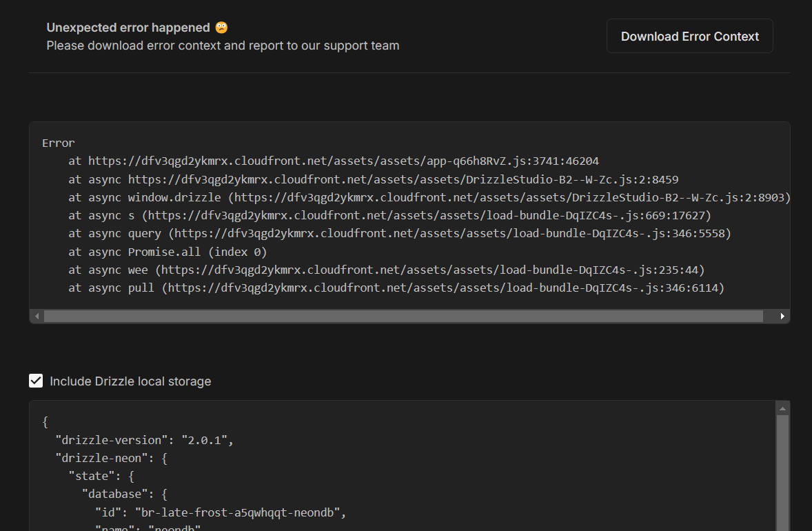Click the vertical scrollbar thumb of the JSON panel

point(782,472)
